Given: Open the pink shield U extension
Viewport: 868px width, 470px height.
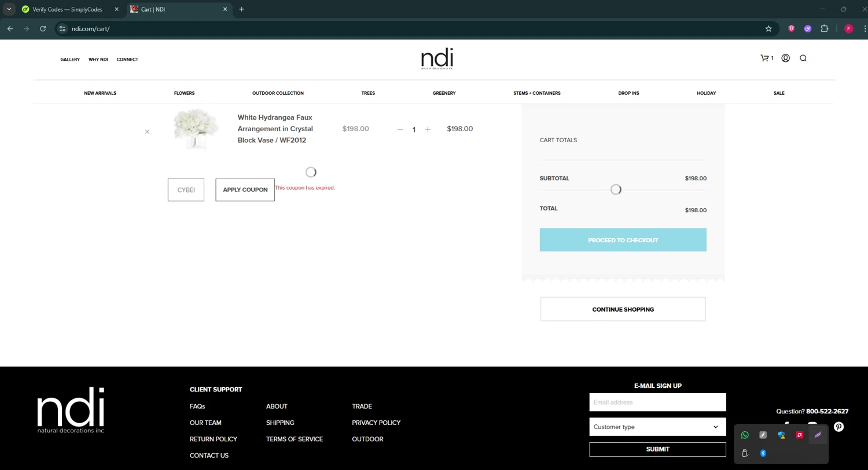Looking at the screenshot, I should coord(791,28).
